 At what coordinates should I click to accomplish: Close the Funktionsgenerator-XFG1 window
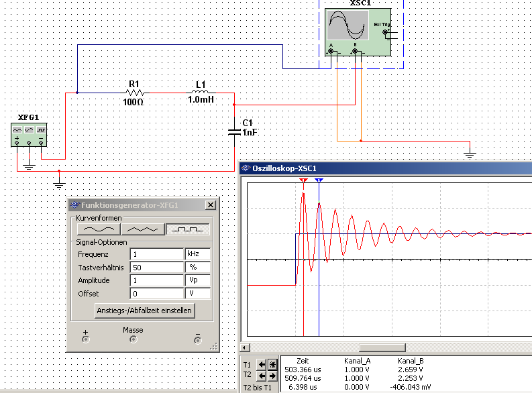(210, 205)
